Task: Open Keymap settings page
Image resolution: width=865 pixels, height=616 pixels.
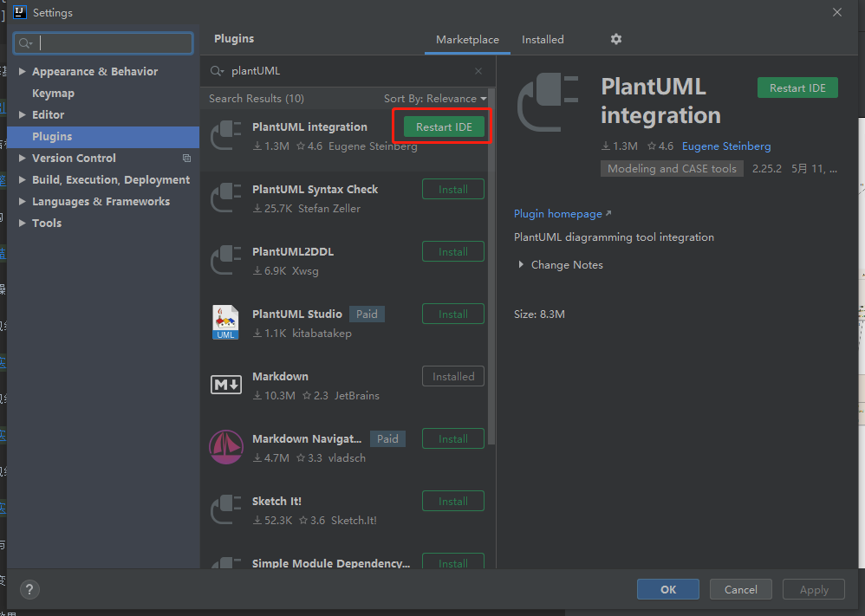Action: pos(53,94)
